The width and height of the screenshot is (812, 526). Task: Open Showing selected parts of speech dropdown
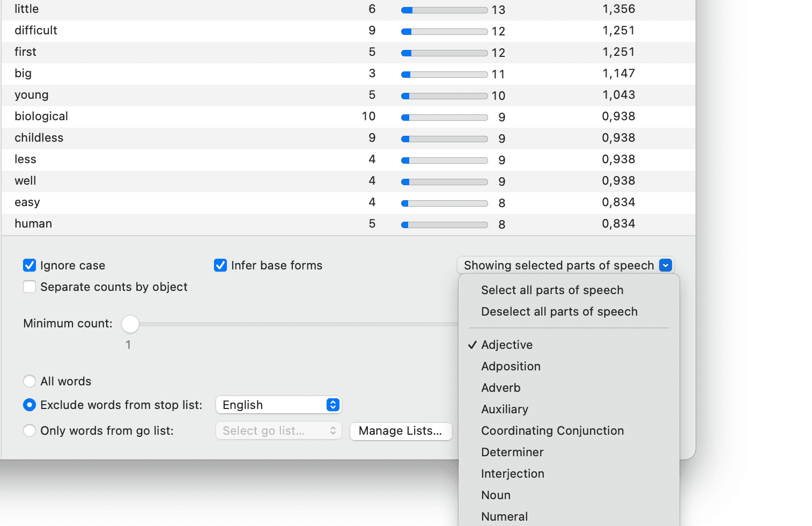click(566, 265)
